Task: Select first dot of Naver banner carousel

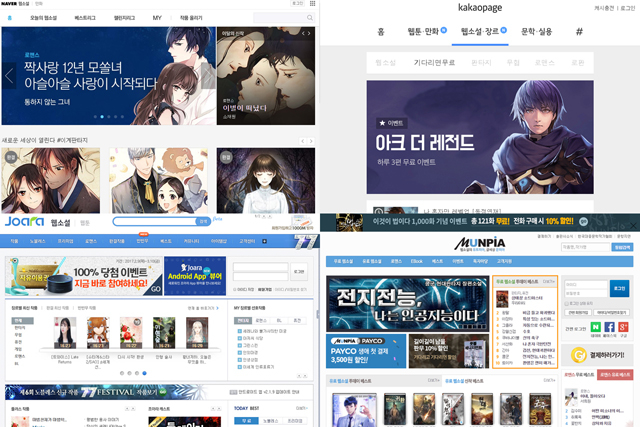Action: [96, 117]
